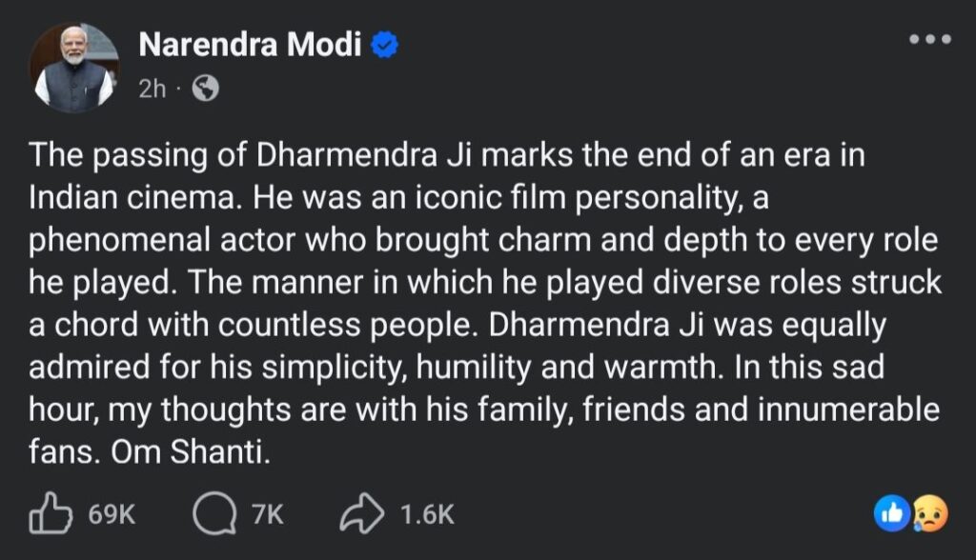Click the blue verified badge
The image size is (976, 560).
tap(383, 45)
